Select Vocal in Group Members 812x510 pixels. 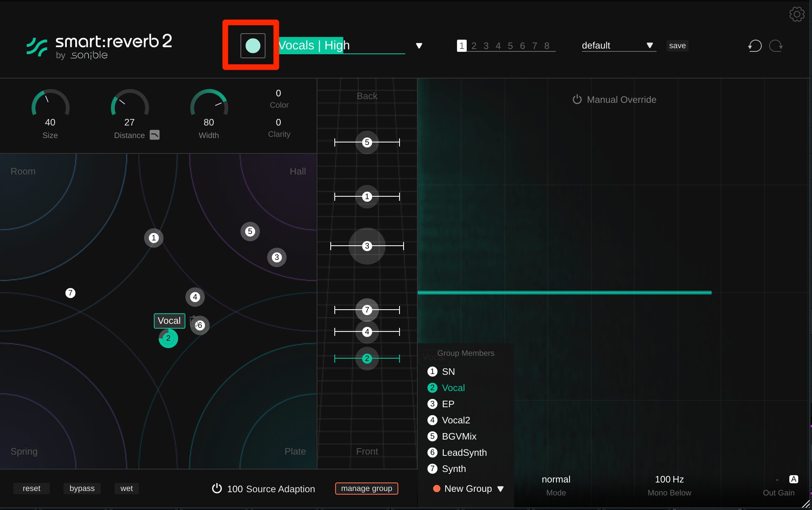click(446, 388)
